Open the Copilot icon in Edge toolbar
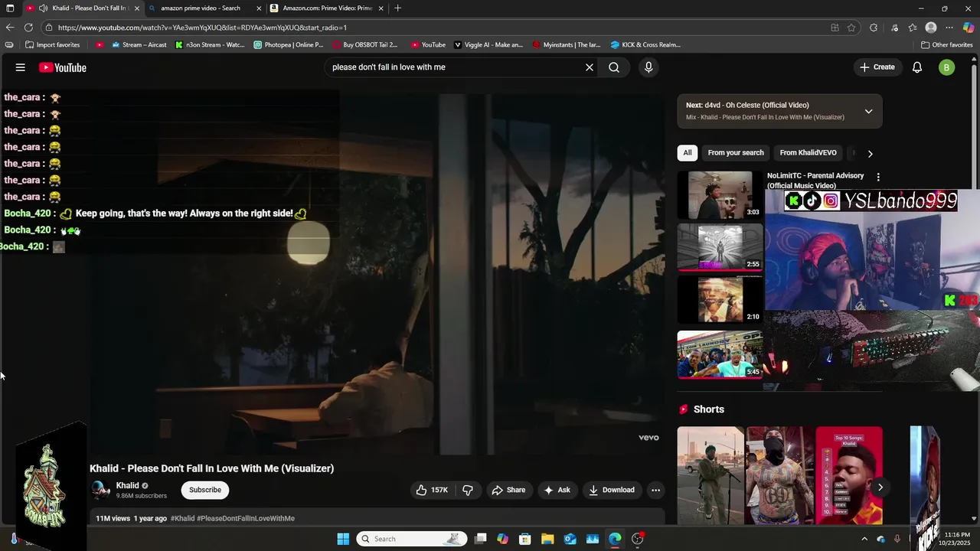 [x=969, y=28]
